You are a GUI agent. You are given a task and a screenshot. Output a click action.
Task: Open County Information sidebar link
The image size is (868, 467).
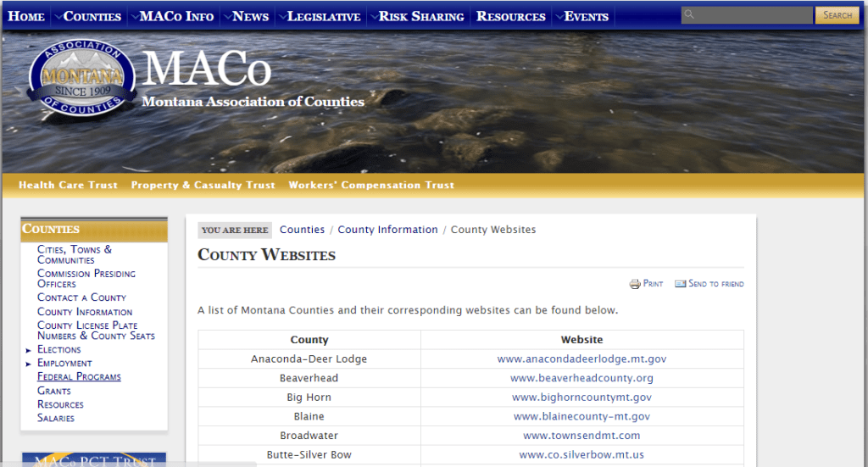[85, 312]
